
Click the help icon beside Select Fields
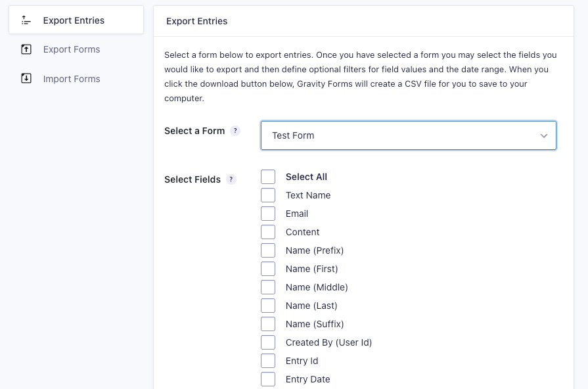pos(231,179)
